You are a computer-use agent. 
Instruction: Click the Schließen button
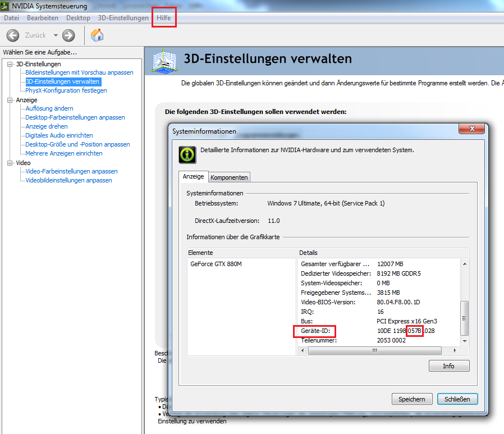tap(457, 399)
